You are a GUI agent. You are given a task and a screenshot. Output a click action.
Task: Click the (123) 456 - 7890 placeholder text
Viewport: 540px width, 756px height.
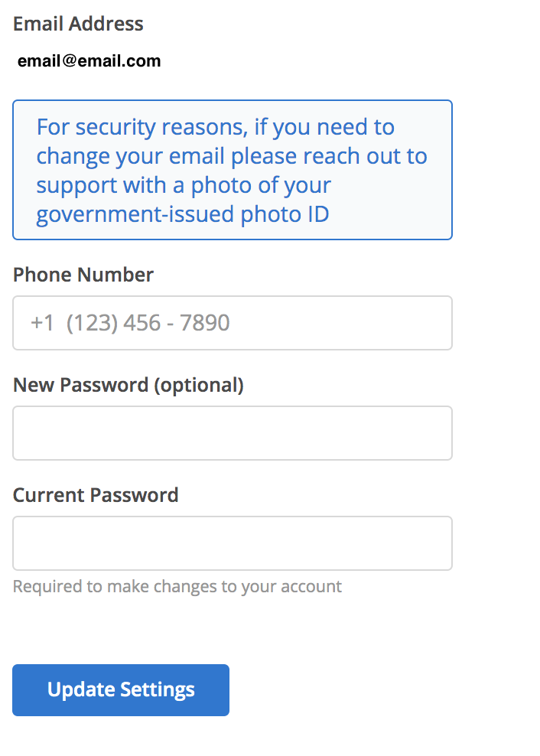[148, 323]
